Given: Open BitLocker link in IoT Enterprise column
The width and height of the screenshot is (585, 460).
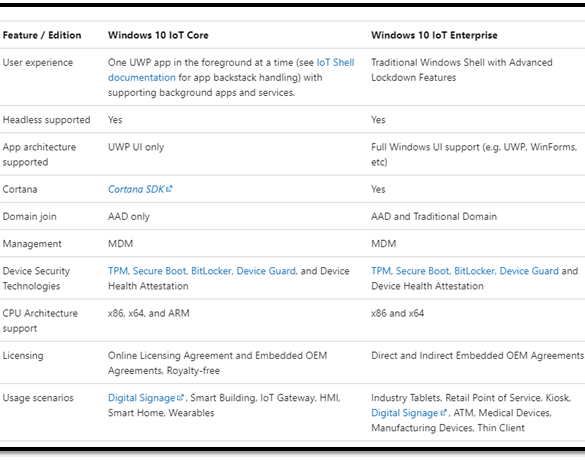Looking at the screenshot, I should (475, 271).
